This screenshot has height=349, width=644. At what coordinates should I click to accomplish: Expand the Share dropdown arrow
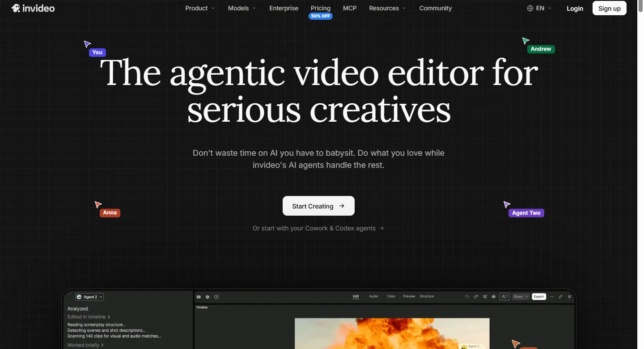pos(527,297)
